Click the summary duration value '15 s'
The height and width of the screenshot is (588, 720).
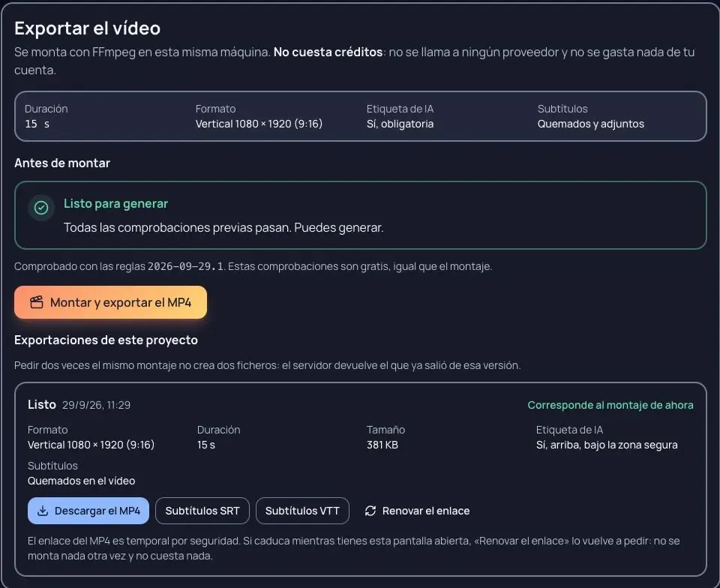[x=37, y=124]
